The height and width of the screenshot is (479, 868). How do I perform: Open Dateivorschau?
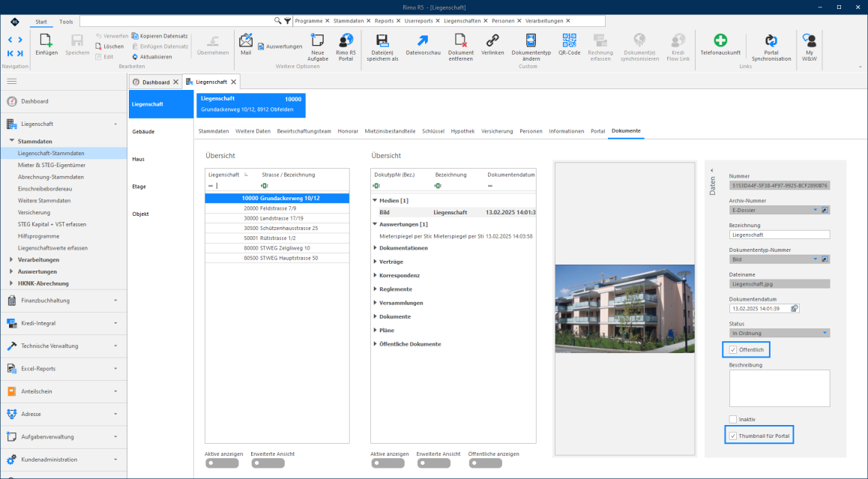click(423, 44)
